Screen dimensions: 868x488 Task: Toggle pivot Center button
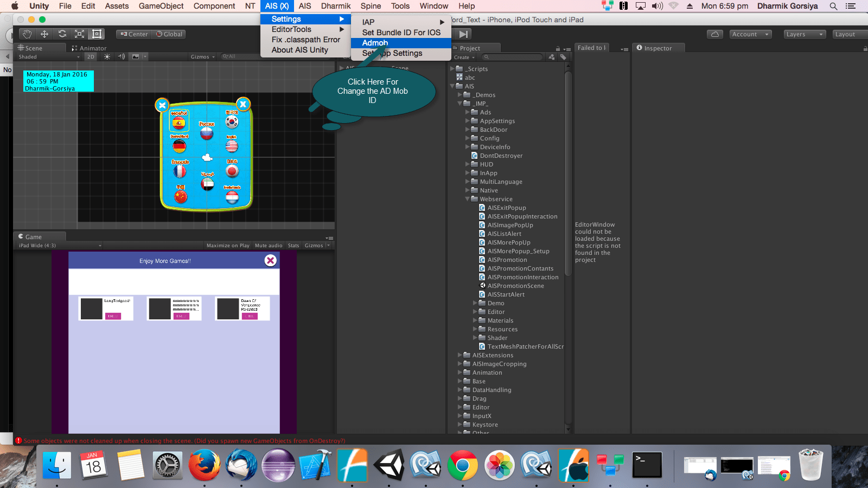(133, 34)
